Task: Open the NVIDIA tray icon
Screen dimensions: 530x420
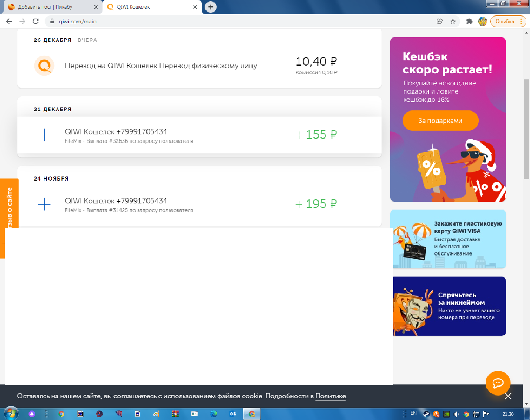Action: [446, 414]
